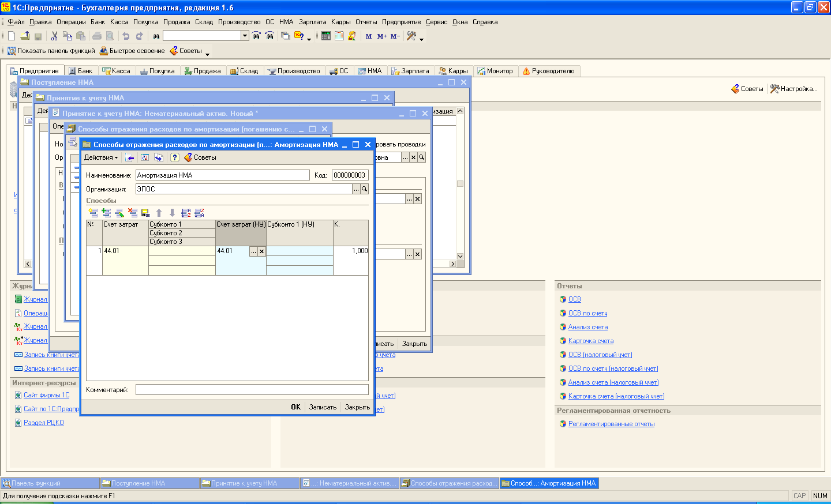Delete the current row with the red X icon
The height and width of the screenshot is (504, 831).
coord(133,213)
